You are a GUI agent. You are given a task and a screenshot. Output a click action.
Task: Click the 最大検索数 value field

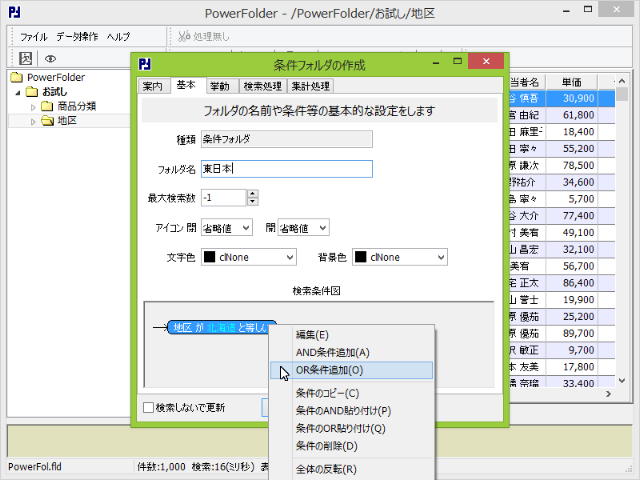tap(224, 198)
